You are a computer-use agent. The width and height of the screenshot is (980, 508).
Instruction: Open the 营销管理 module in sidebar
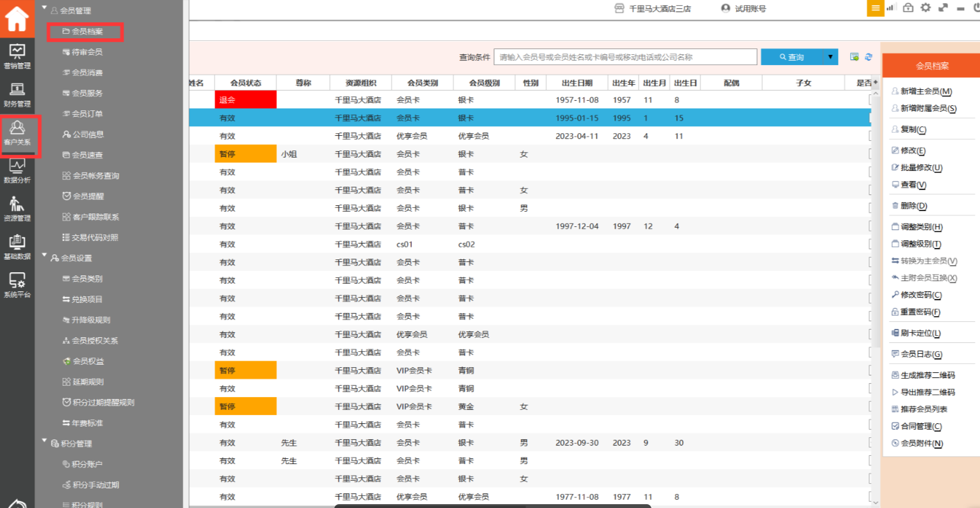pos(17,56)
